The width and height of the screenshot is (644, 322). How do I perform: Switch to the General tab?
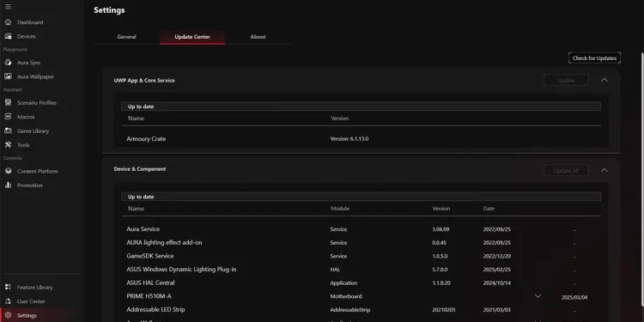(x=126, y=37)
